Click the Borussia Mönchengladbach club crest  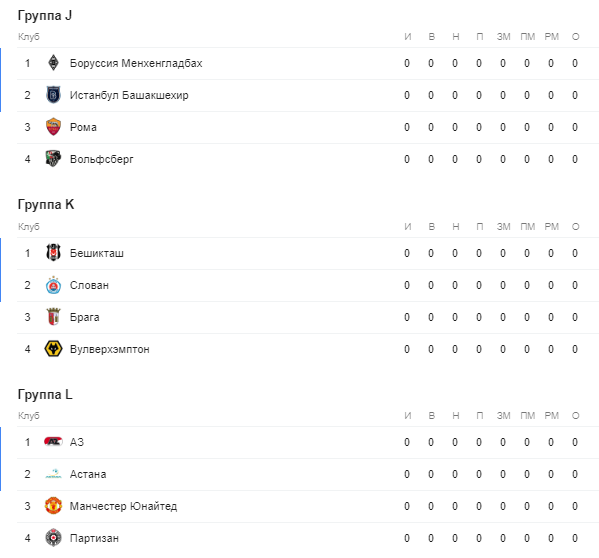pyautogui.click(x=53, y=63)
